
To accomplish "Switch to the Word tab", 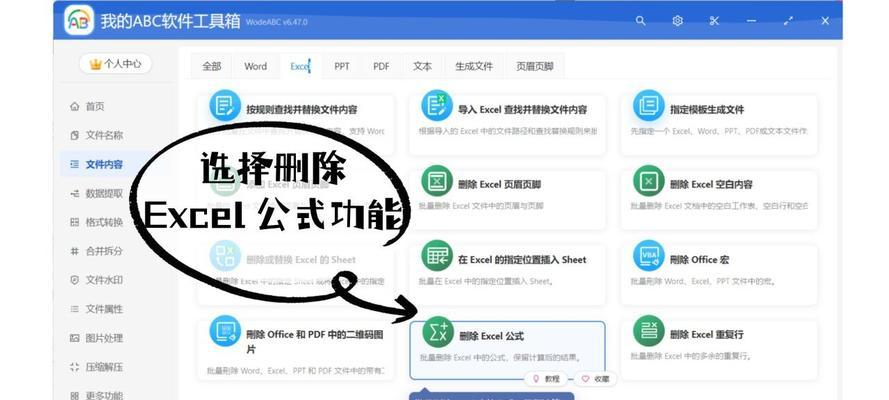I will tap(256, 66).
